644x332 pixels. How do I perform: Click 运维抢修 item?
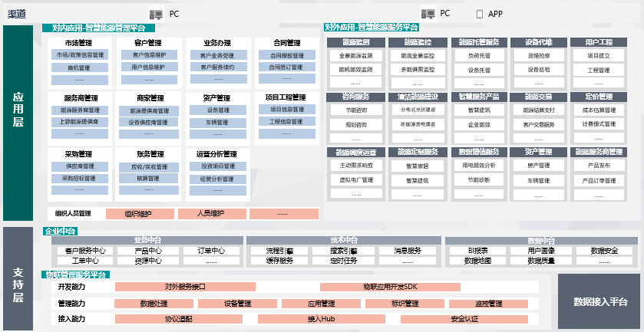tap(538, 55)
